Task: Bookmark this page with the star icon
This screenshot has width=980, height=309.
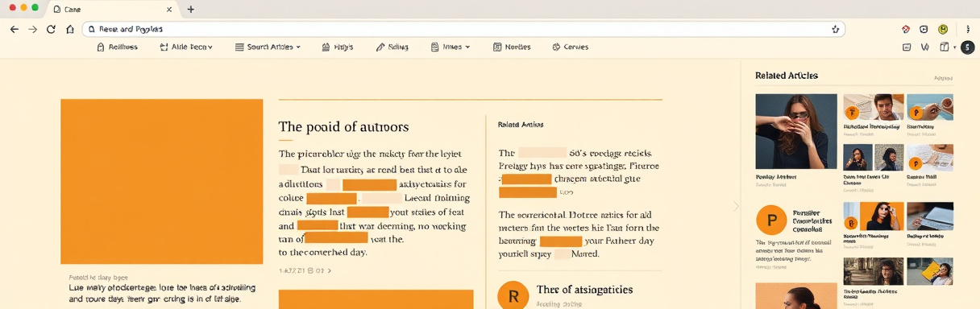Action: [835, 29]
